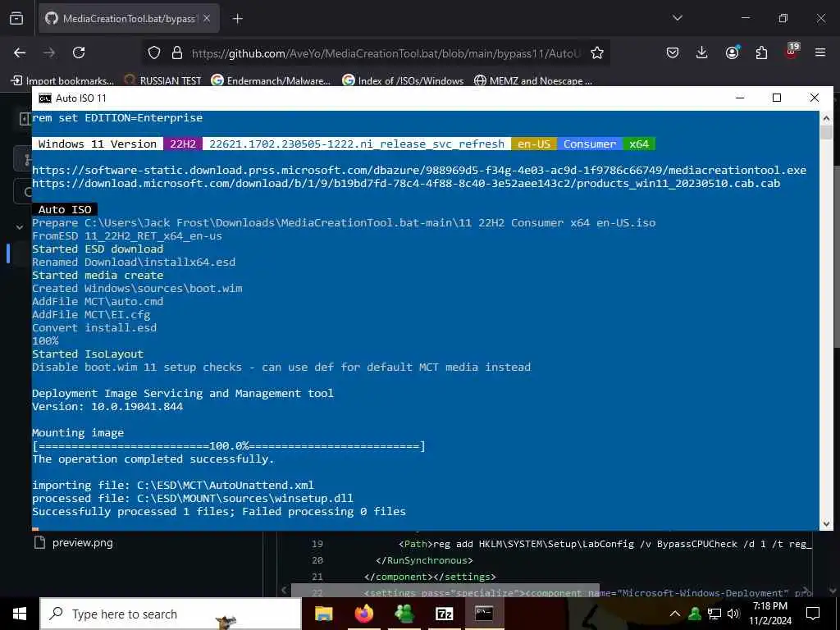Image resolution: width=840 pixels, height=630 pixels.
Task: Reload the current GitHub page
Action: tap(79, 52)
